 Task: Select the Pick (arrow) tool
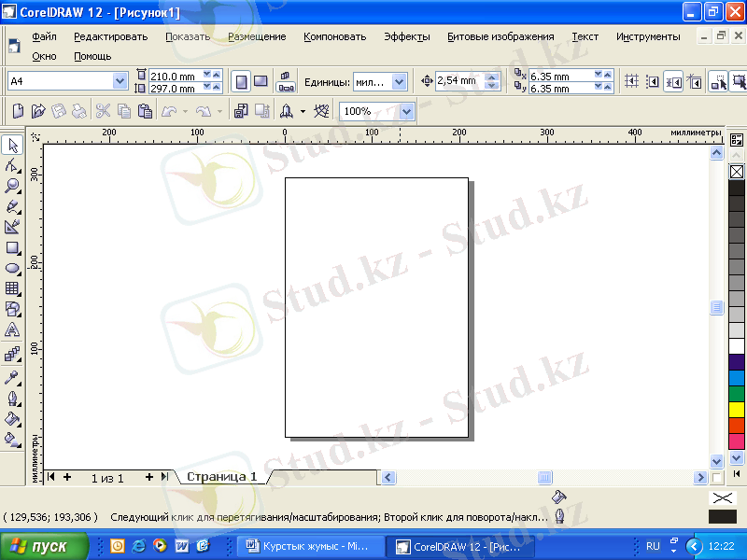pos(12,146)
